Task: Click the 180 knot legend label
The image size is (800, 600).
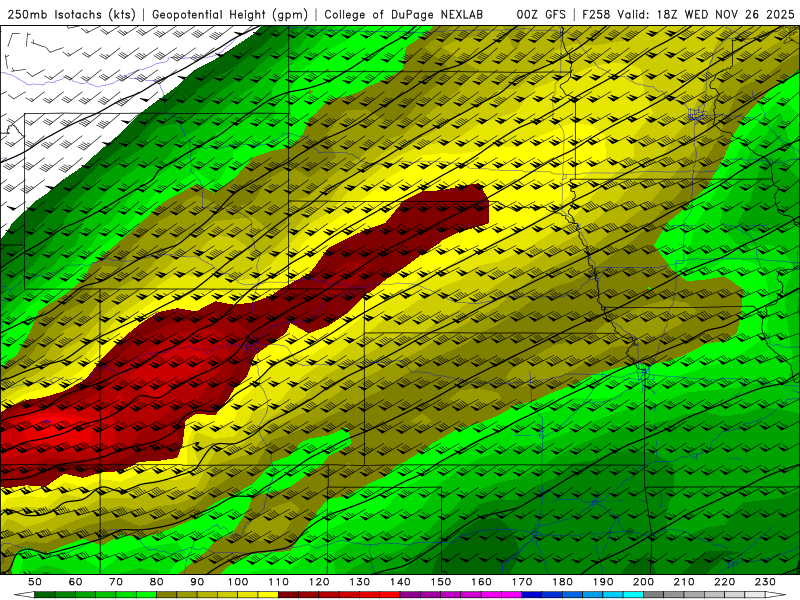Action: [562, 582]
